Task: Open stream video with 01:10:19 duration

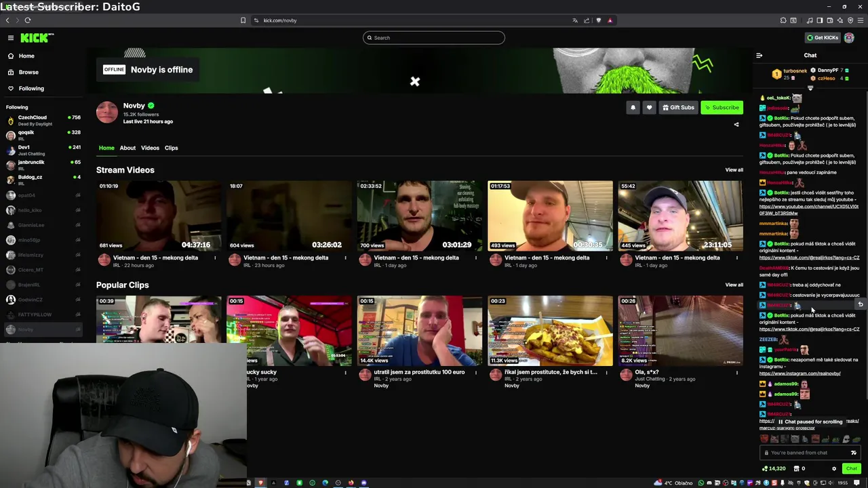Action: (x=159, y=216)
